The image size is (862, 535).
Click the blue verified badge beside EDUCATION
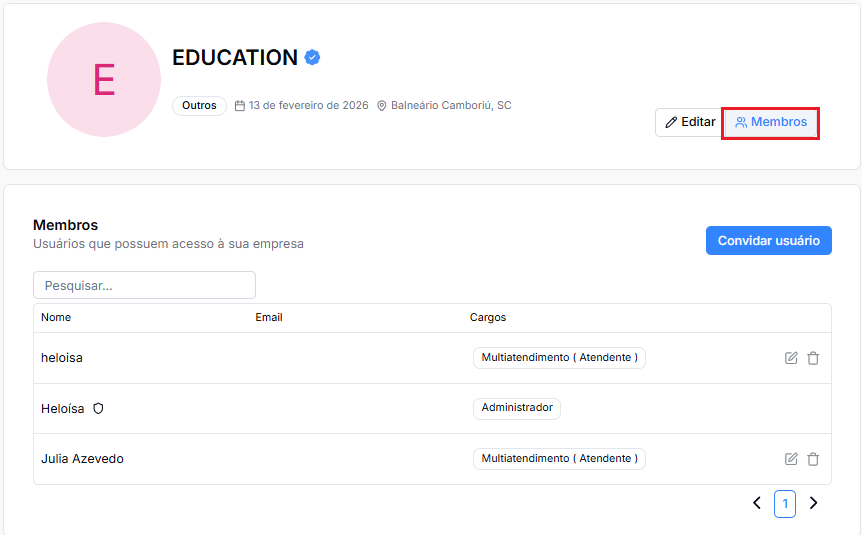pyautogui.click(x=312, y=57)
